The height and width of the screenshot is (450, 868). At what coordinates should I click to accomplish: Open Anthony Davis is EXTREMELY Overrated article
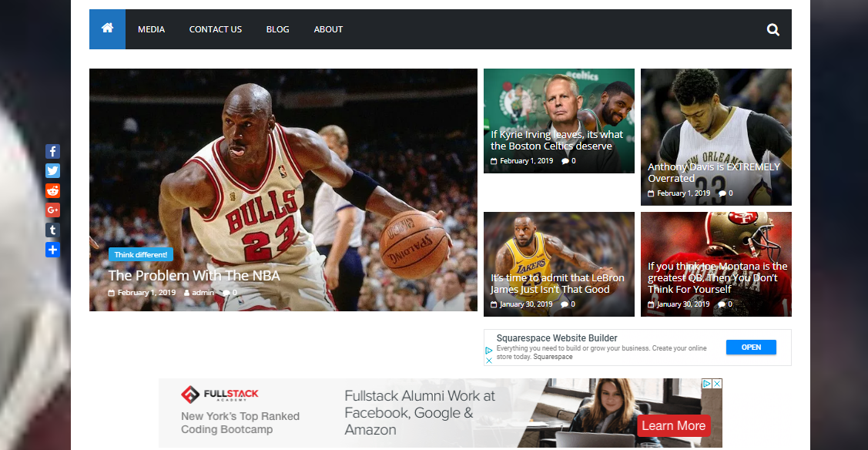713,173
